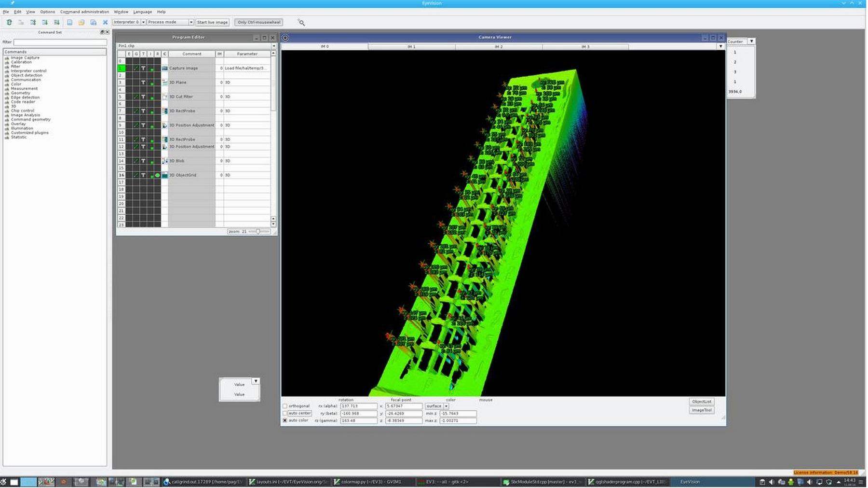The image size is (868, 488).
Task: Click the magnifier search icon in toolbar
Action: pyautogui.click(x=301, y=22)
